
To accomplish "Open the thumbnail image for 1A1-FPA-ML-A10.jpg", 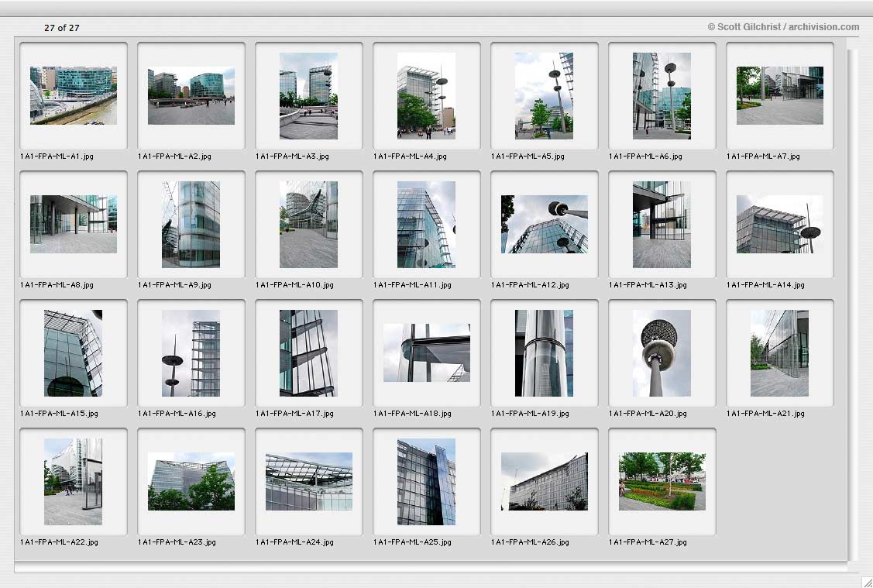I will [x=308, y=225].
